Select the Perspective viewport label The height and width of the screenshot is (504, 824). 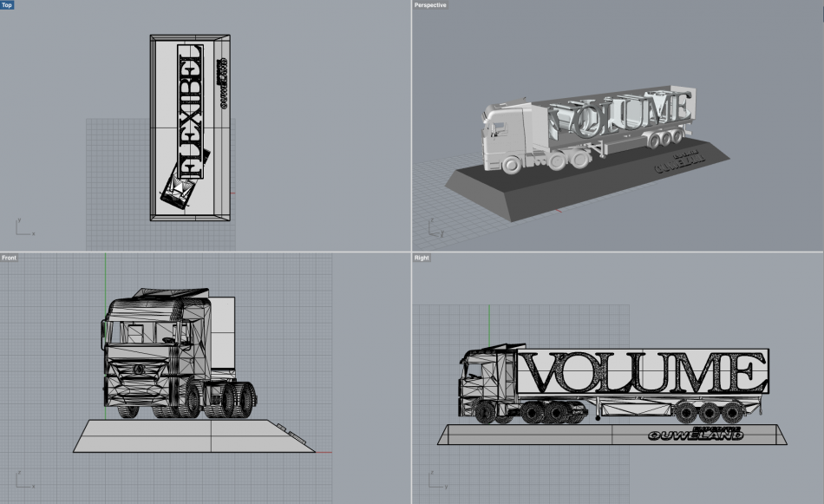tap(430, 4)
